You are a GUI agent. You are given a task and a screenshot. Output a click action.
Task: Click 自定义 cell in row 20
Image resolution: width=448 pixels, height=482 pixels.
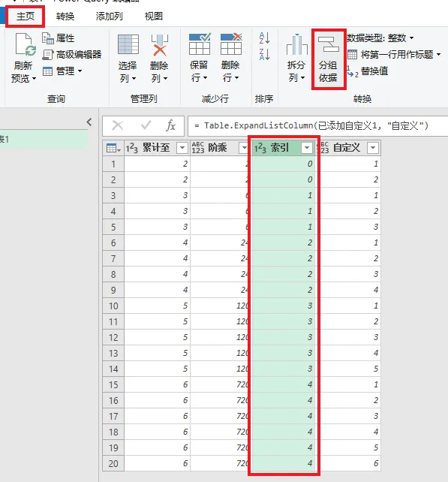click(350, 463)
